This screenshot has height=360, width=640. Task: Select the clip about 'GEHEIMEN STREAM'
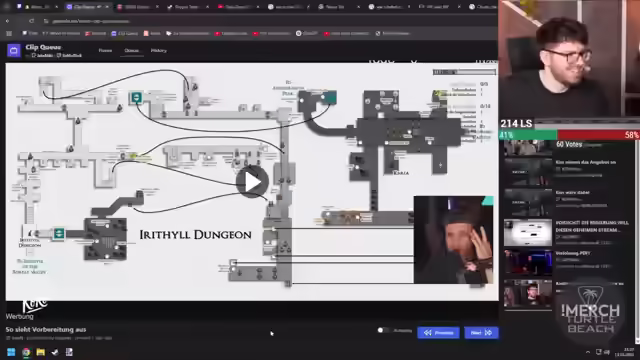pos(567,232)
